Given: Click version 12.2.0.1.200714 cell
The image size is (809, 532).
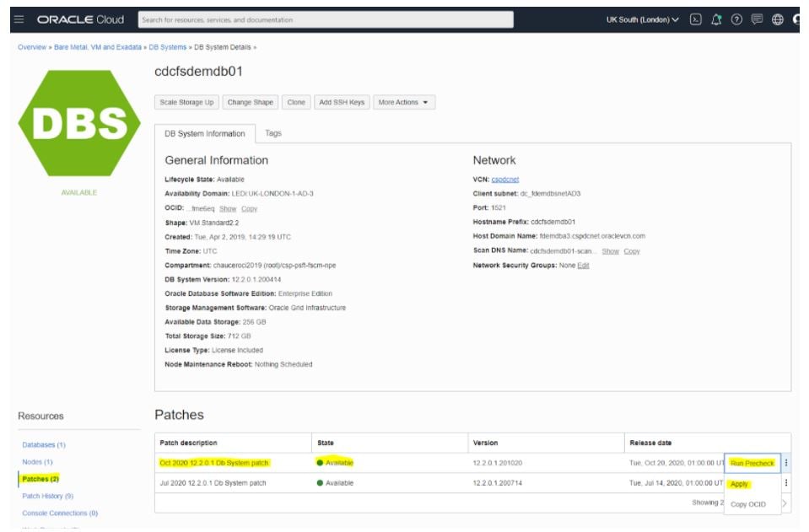Looking at the screenshot, I should coord(498,483).
